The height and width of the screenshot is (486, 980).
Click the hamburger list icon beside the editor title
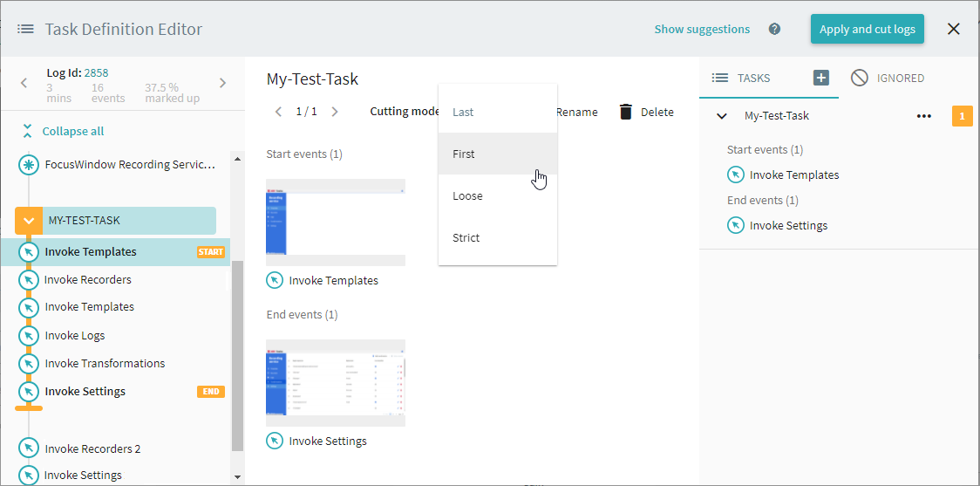point(26,29)
